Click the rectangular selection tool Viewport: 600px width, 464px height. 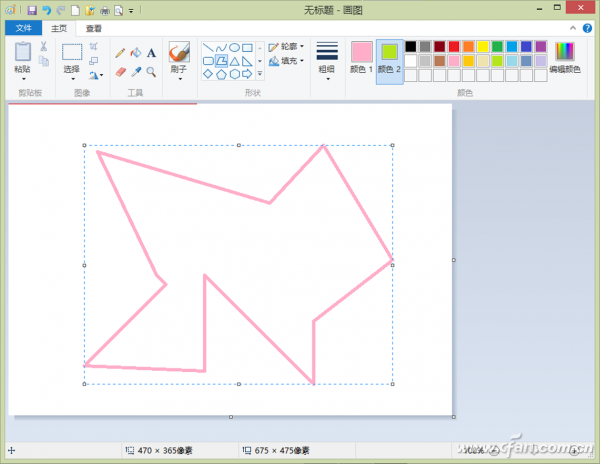pos(72,52)
